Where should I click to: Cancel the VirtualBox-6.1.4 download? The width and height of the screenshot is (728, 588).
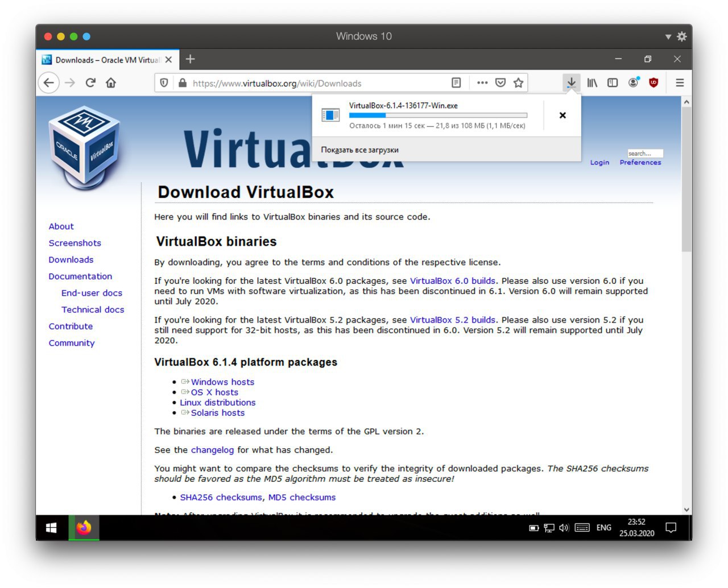(x=562, y=115)
